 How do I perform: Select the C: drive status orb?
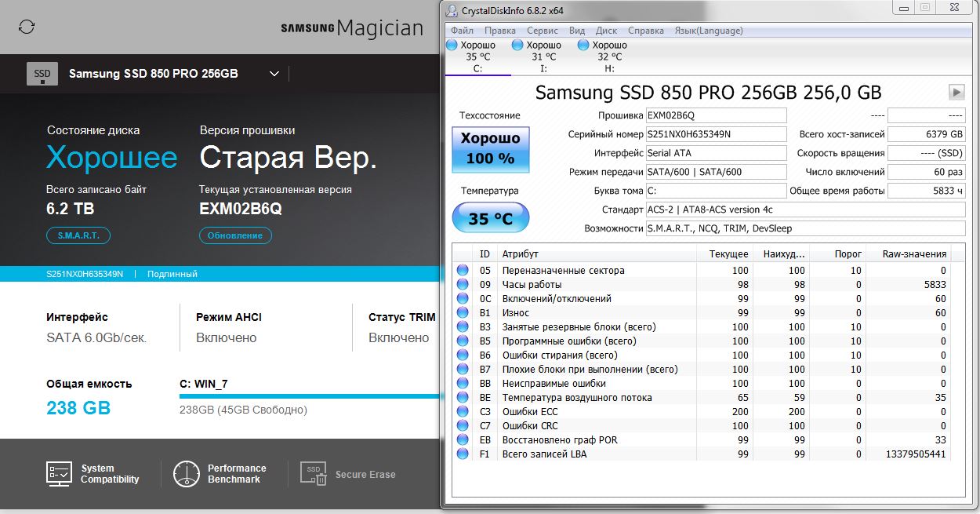coord(452,46)
